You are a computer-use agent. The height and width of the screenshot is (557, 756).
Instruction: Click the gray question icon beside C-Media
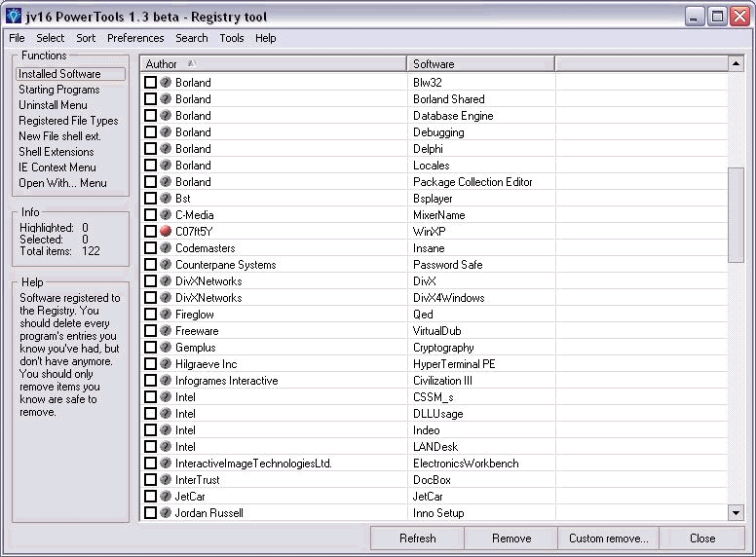tap(166, 215)
